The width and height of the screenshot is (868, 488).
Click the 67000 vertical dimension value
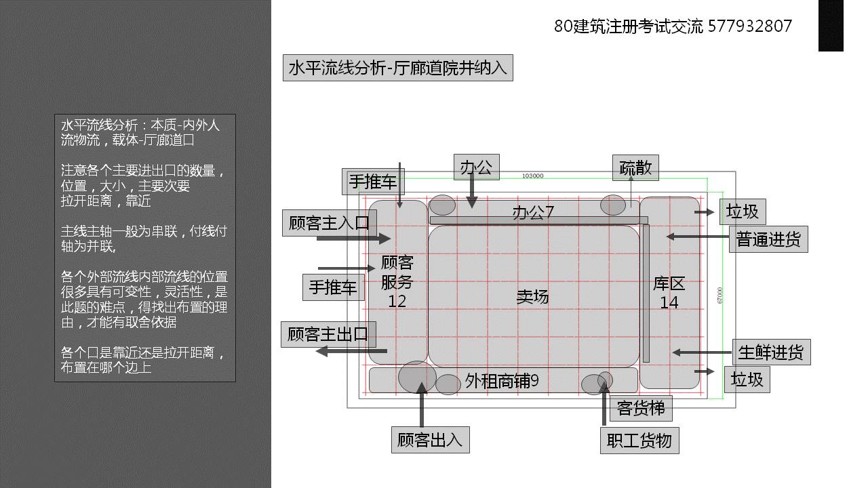pyautogui.click(x=719, y=296)
